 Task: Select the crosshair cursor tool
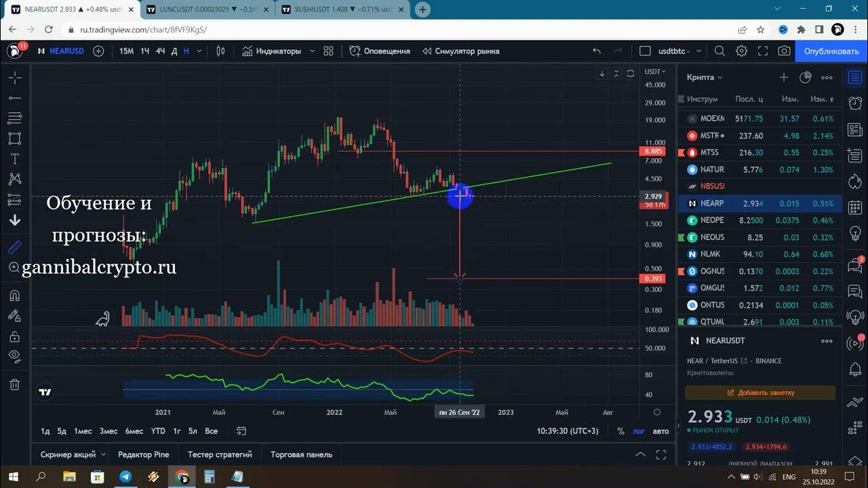click(14, 78)
